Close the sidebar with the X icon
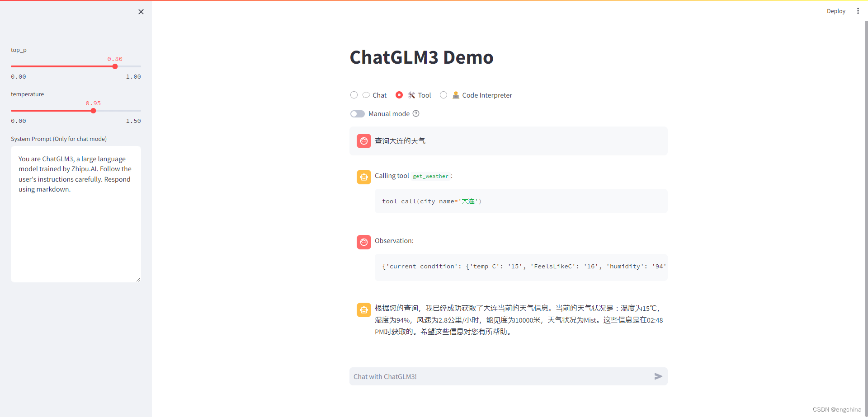The image size is (868, 417). click(x=141, y=12)
